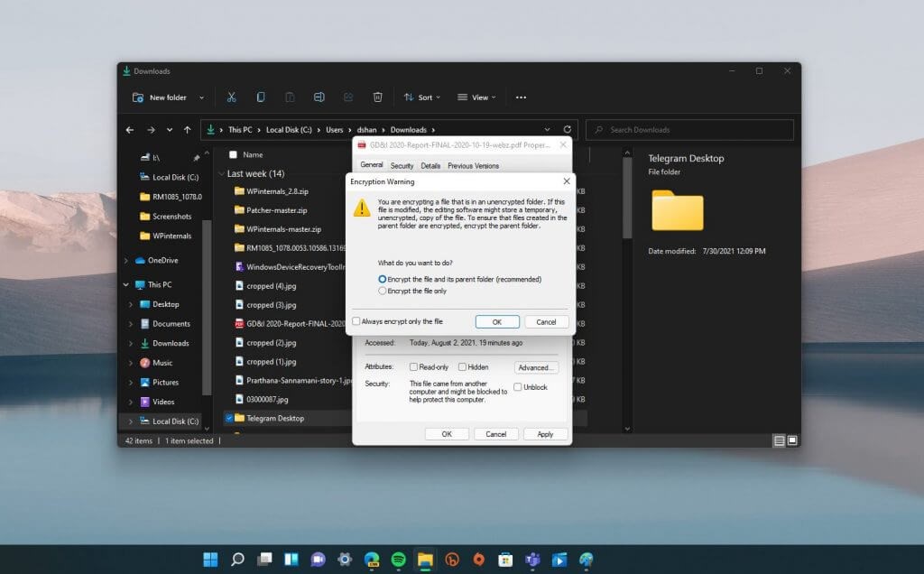This screenshot has width=924, height=574.
Task: Open the Sort dropdown
Action: point(420,97)
